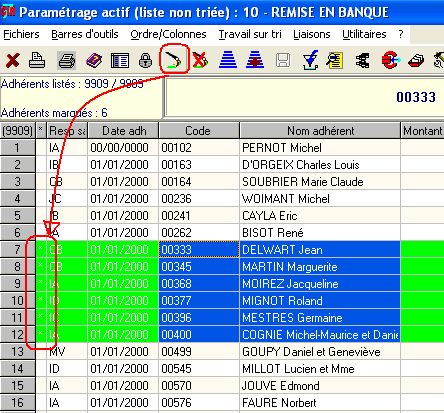
Task: Toggle the mark star on row 7 DELWART
Action: coord(41,249)
